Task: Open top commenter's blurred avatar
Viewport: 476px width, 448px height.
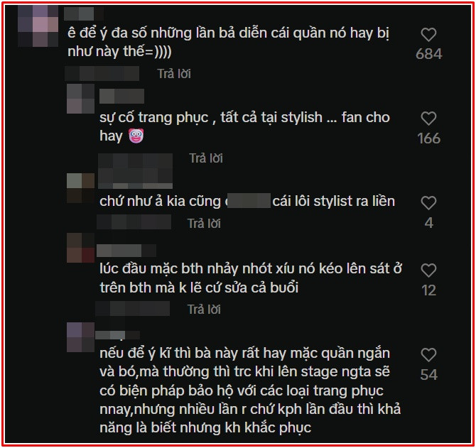Action: (x=38, y=26)
